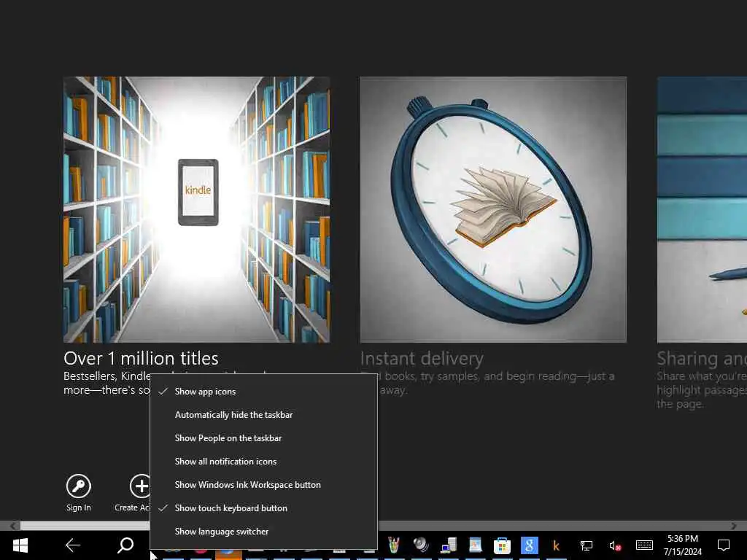Select the 'Instant delivery' heading
Viewport: 747px width, 560px height.
pyautogui.click(x=422, y=358)
